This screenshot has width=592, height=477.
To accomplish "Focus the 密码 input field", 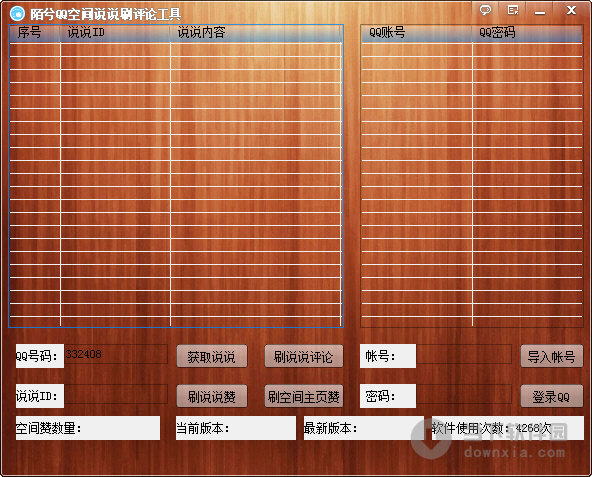I will (x=464, y=394).
